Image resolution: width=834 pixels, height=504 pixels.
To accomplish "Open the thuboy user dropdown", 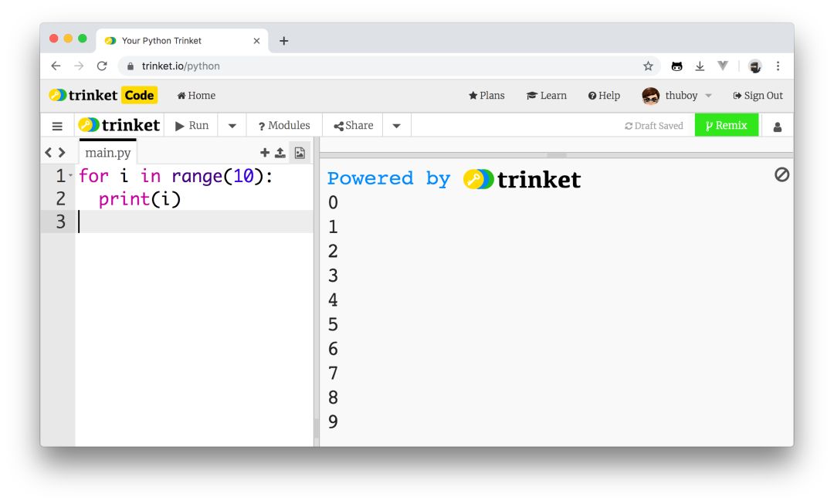I will click(688, 96).
